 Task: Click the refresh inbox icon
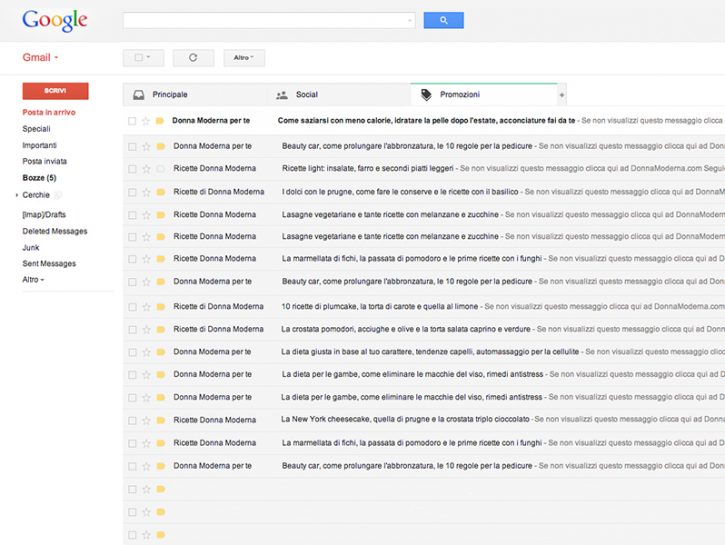[x=193, y=58]
